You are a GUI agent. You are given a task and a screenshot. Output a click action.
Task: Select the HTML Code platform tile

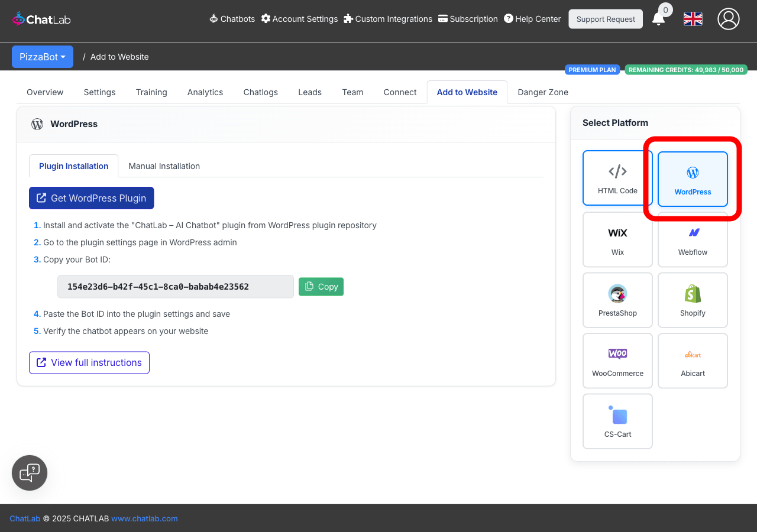click(617, 178)
